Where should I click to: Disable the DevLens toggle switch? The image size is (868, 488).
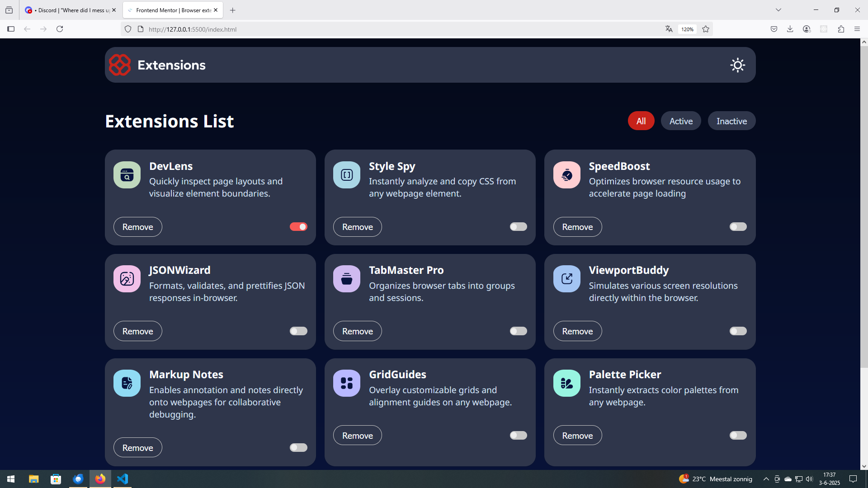coord(298,227)
